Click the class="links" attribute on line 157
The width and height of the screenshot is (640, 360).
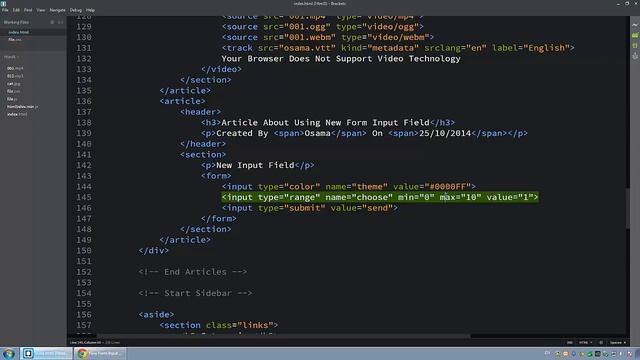[x=239, y=325]
